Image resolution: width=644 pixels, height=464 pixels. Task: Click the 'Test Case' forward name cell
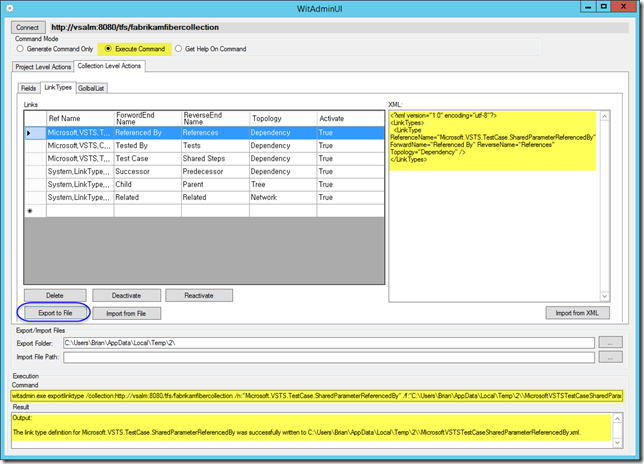pos(147,158)
